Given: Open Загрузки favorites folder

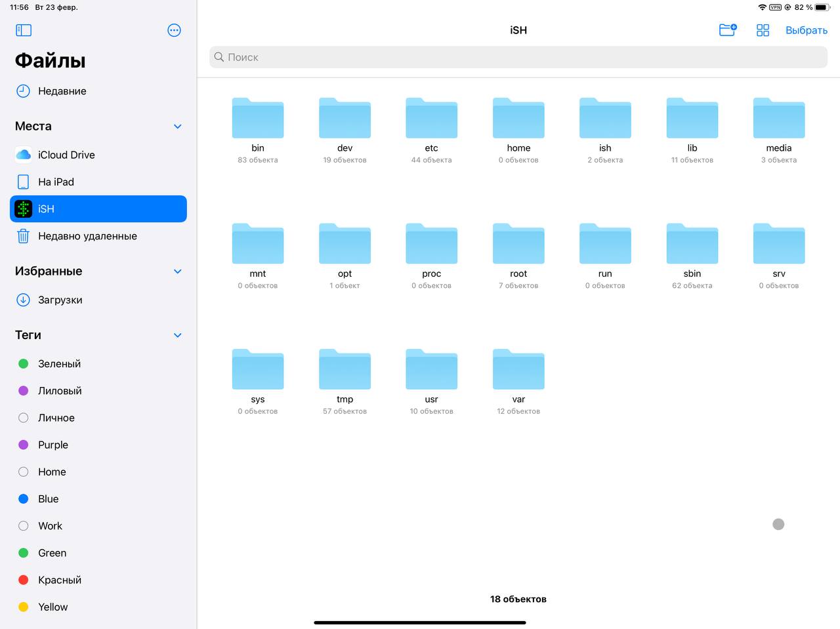Looking at the screenshot, I should pos(98,300).
